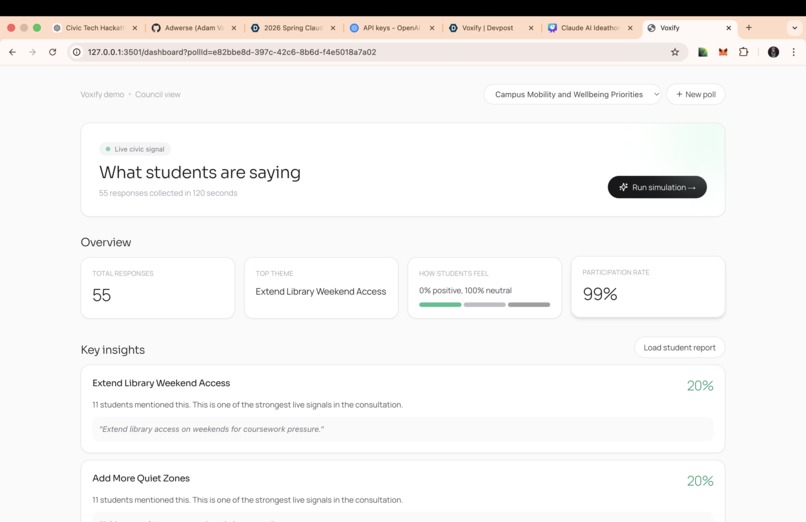Switch to the Voxify | Devpost tab
Image resolution: width=806 pixels, height=522 pixels.
(486, 28)
